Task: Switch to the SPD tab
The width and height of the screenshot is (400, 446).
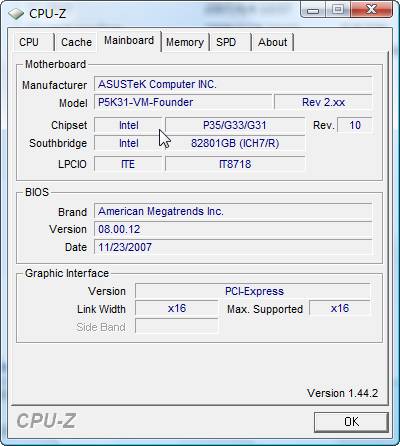Action: click(230, 42)
